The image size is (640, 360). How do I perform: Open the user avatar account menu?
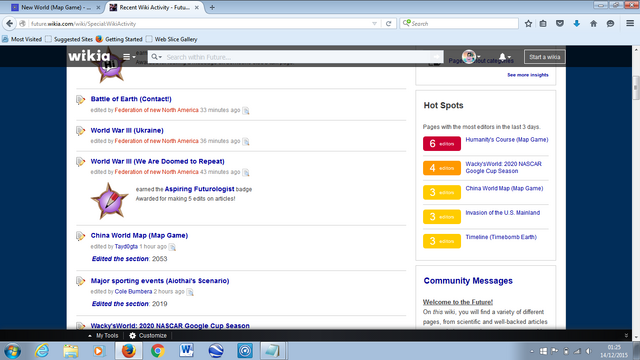(x=471, y=57)
